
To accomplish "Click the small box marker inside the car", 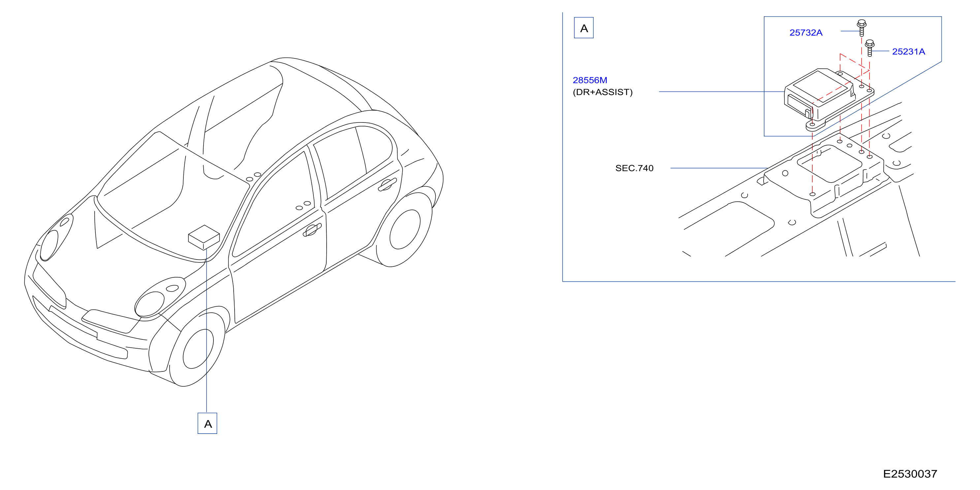I will tap(204, 237).
